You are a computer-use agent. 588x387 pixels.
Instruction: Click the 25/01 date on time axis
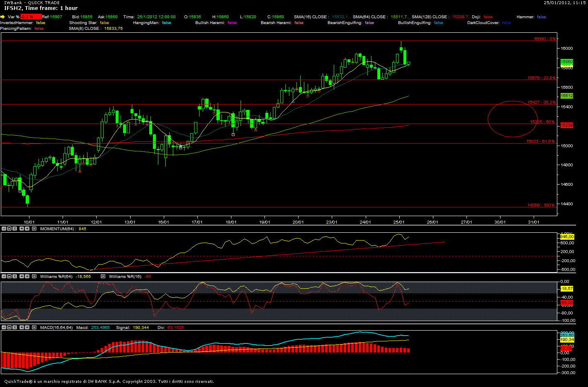(x=398, y=222)
